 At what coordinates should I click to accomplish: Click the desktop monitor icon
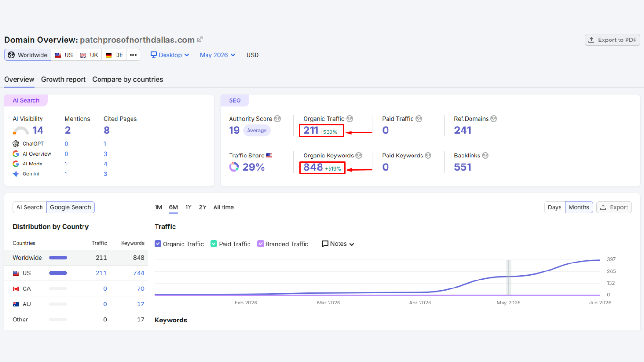[154, 55]
